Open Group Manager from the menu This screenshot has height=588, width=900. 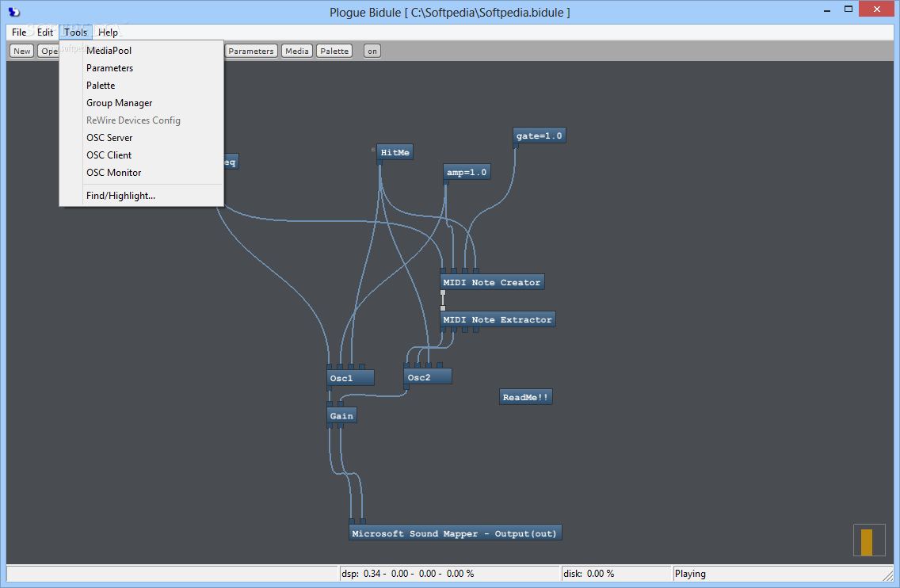click(141, 103)
